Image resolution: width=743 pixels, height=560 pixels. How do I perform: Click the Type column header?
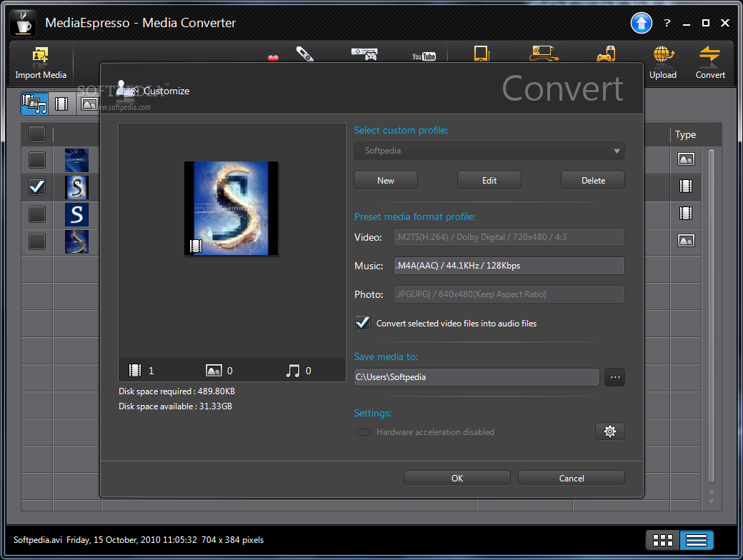tap(685, 134)
